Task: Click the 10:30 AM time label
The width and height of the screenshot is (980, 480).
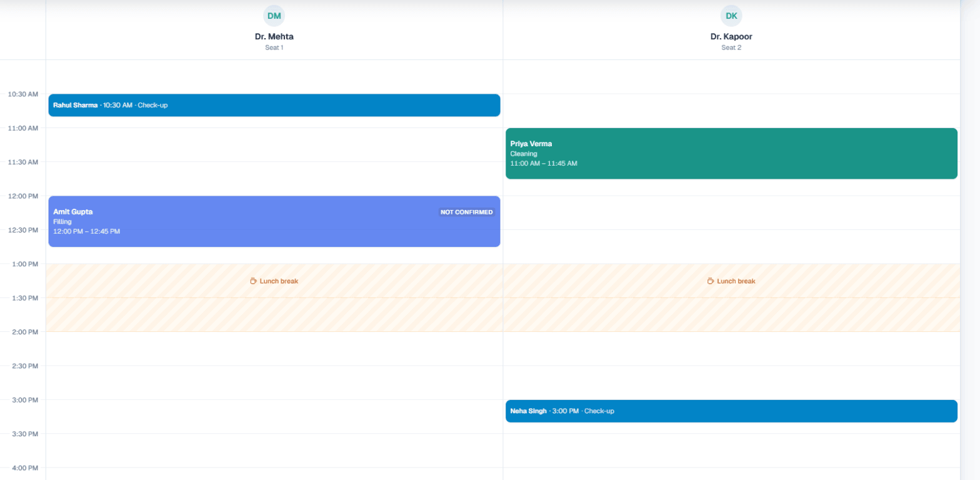Action: tap(23, 94)
